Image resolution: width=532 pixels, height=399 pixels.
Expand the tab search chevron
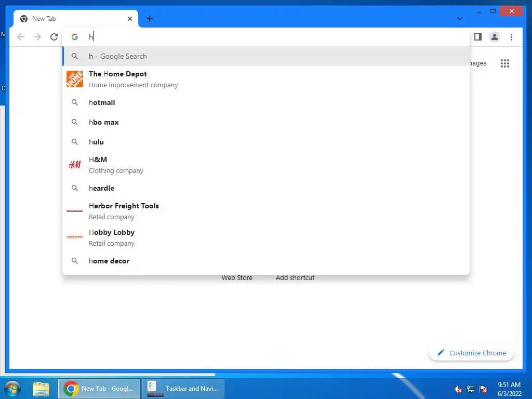pos(460,19)
